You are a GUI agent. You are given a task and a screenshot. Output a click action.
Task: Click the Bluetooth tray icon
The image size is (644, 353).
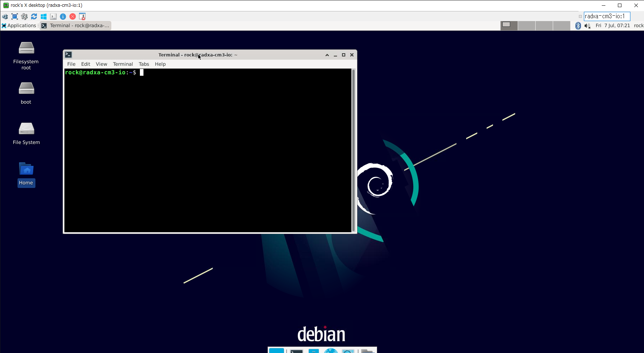click(x=578, y=26)
